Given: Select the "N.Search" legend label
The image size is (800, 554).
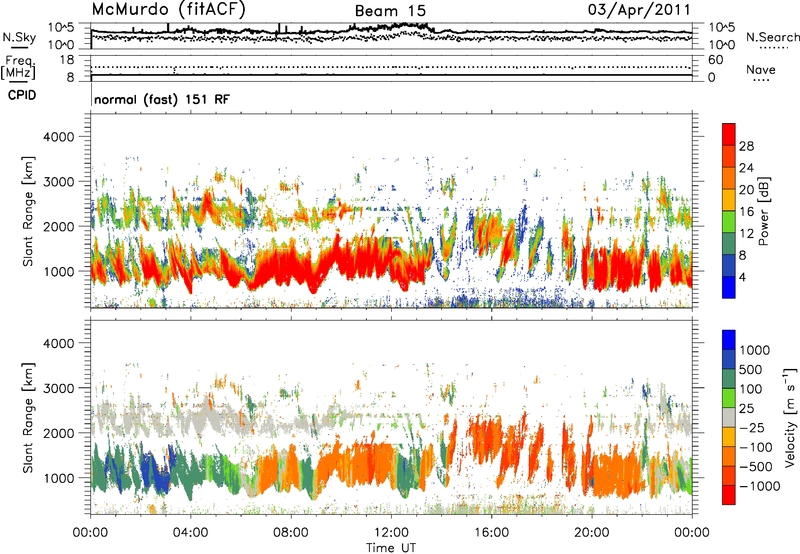Looking at the screenshot, I should coord(773,37).
